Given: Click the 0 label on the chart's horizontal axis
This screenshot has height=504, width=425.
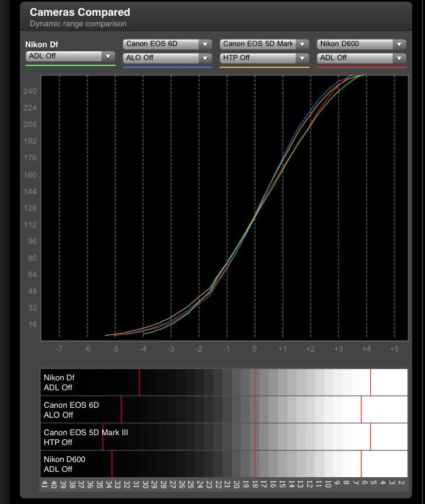Looking at the screenshot, I should (254, 349).
